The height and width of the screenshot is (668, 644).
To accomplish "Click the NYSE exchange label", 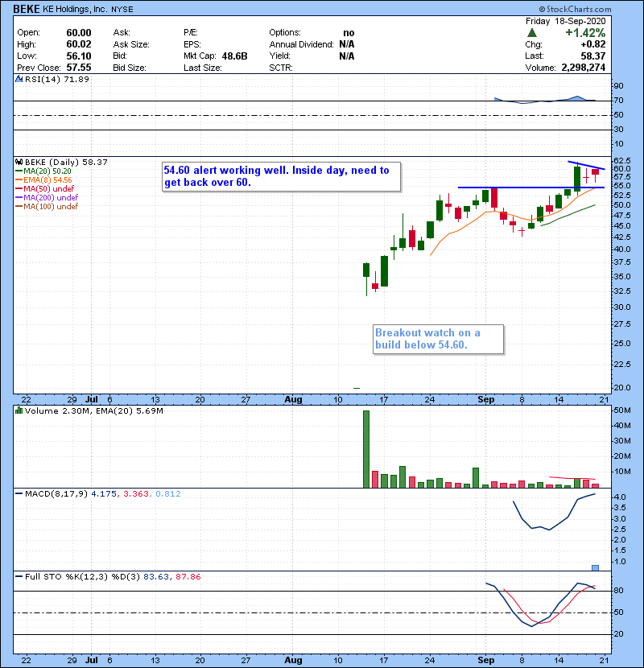I will (x=122, y=10).
